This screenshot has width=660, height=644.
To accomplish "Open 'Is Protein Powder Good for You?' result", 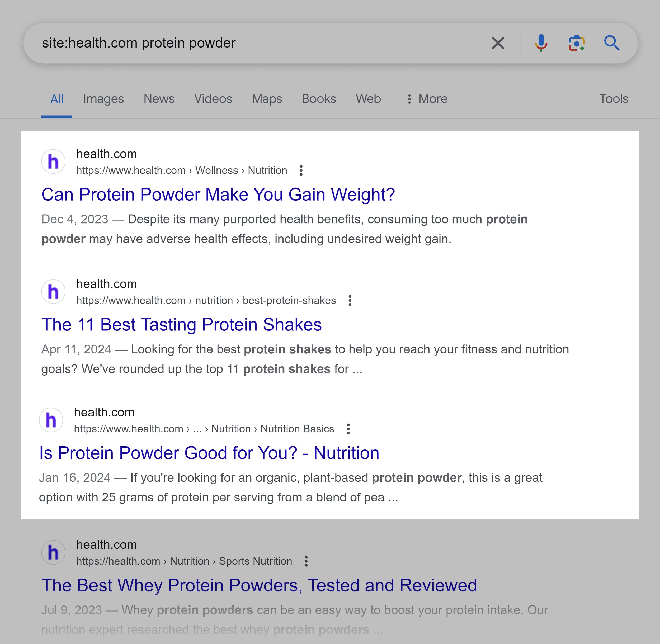I will pyautogui.click(x=209, y=453).
